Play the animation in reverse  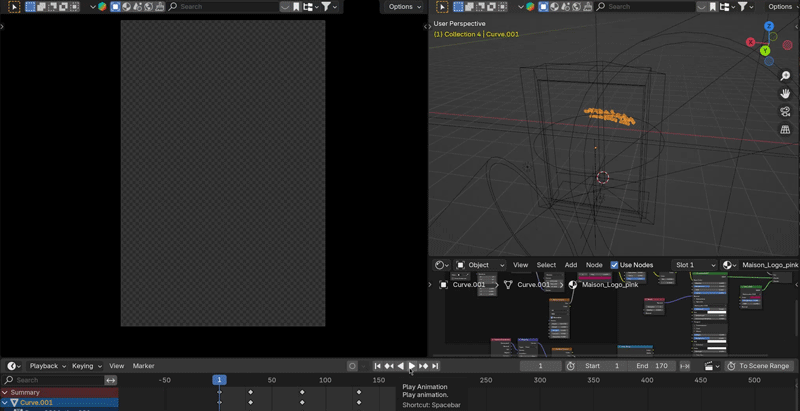coord(401,366)
